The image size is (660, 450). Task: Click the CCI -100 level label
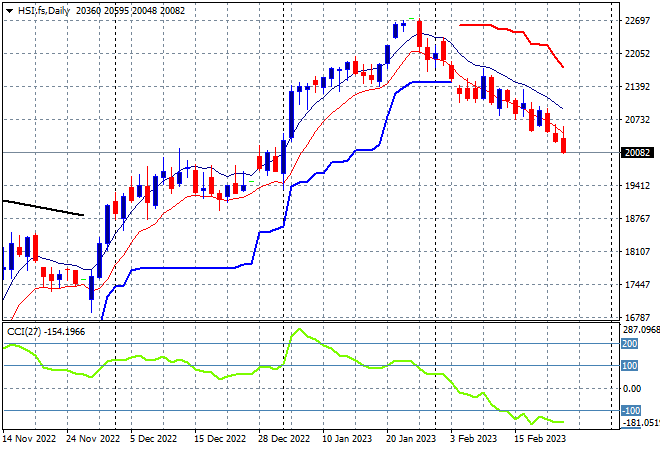(631, 410)
